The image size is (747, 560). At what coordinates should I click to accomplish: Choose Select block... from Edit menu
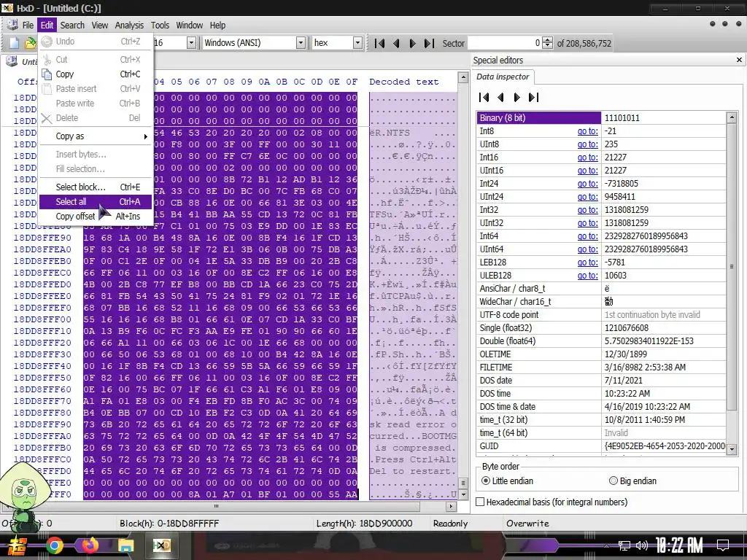pyautogui.click(x=96, y=187)
